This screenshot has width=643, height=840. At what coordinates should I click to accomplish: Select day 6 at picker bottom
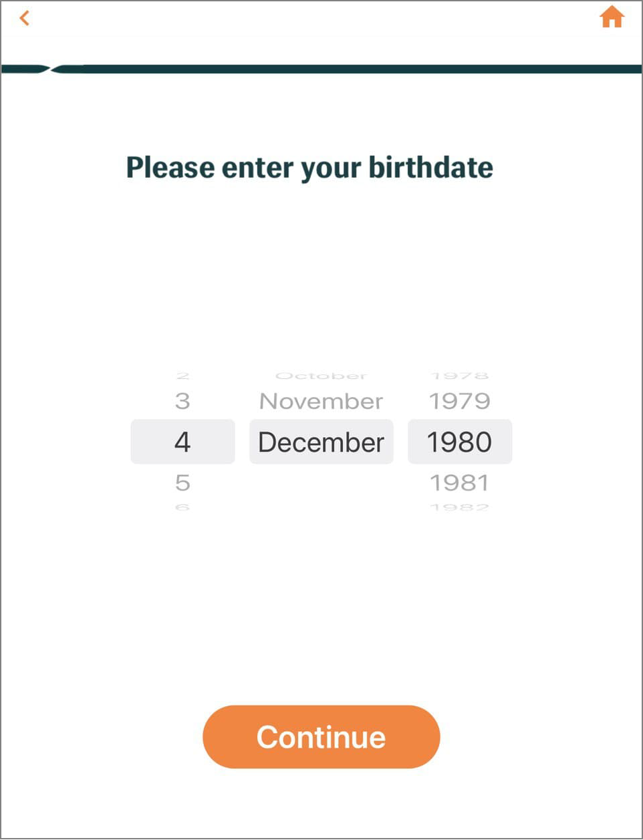point(182,507)
